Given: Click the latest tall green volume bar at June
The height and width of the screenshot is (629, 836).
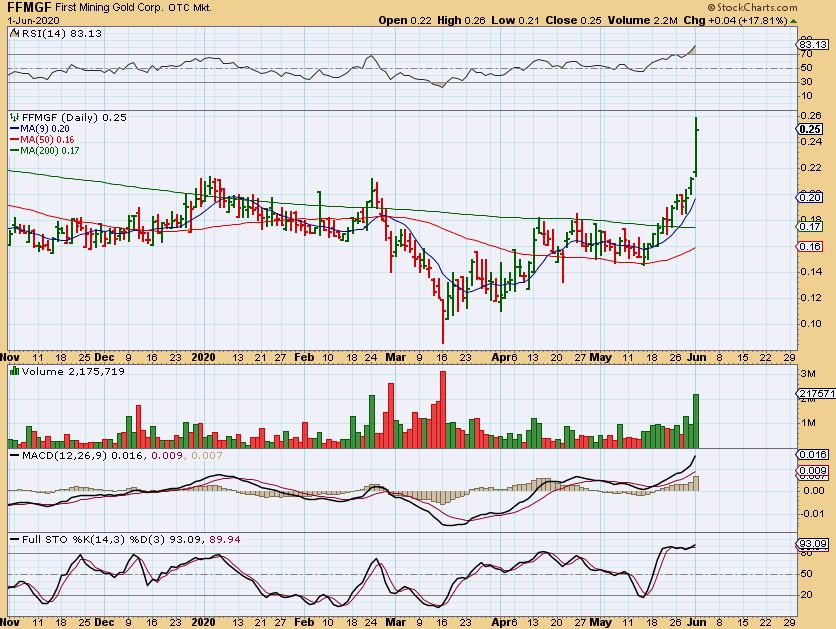Looking at the screenshot, I should [x=695, y=421].
